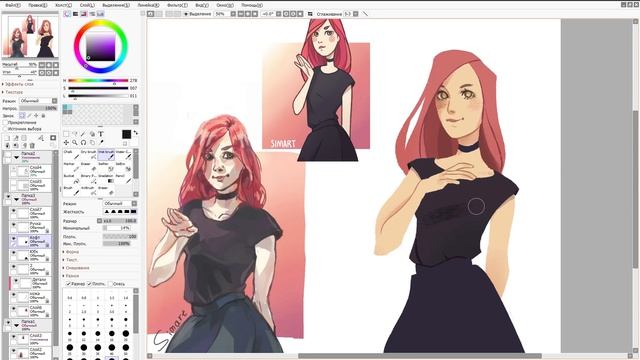The width and height of the screenshot is (640, 360).
Task: Pick the Chalk brush preset
Action: [71, 155]
